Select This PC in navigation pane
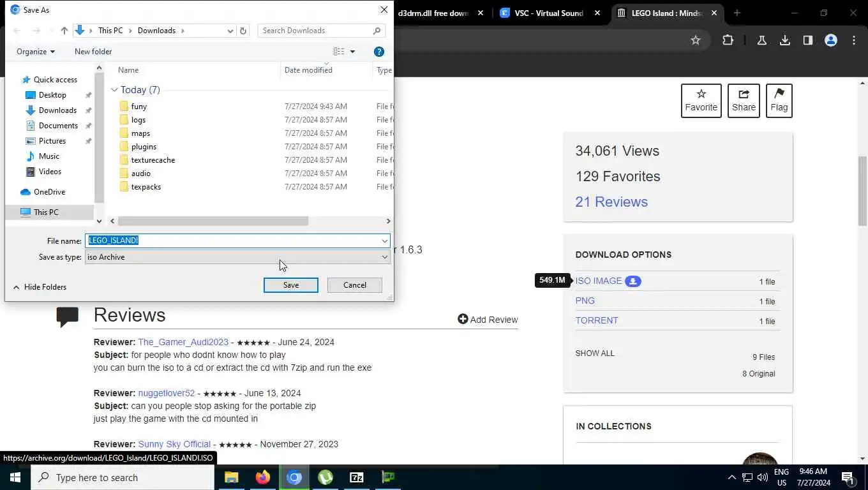This screenshot has width=868, height=490. 46,212
